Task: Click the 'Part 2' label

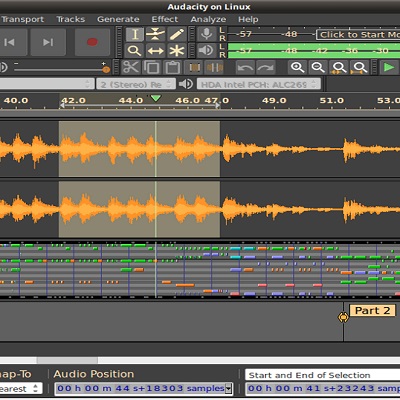Action: click(372, 311)
